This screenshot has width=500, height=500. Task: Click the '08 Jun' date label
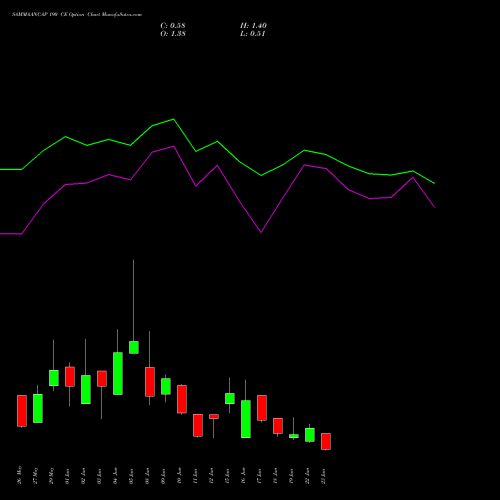147,476
